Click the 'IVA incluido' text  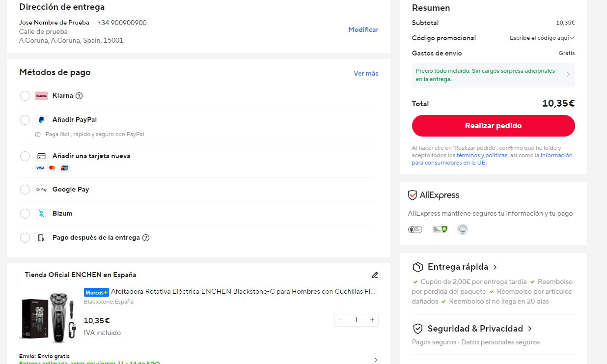tap(102, 333)
